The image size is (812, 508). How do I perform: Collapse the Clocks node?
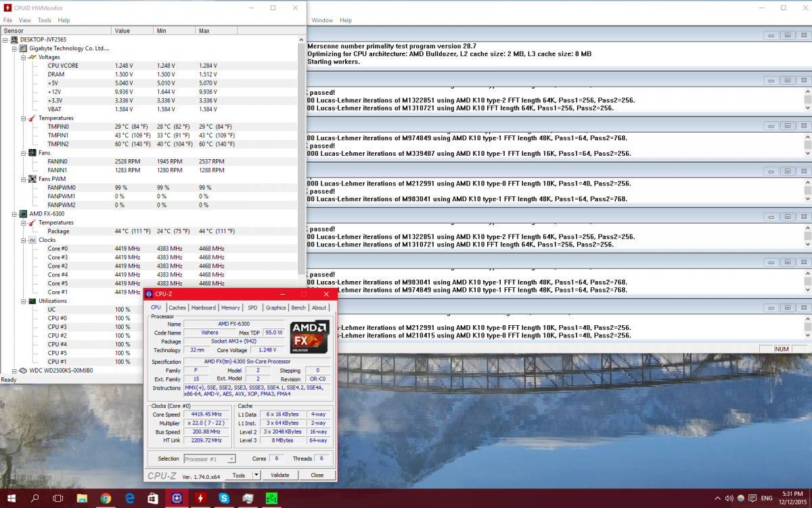click(23, 240)
